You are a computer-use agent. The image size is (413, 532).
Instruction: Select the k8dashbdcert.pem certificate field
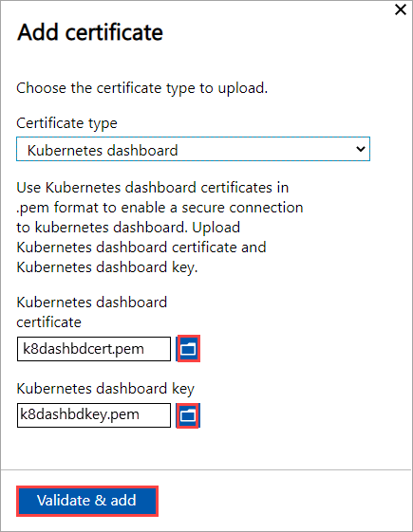point(94,349)
